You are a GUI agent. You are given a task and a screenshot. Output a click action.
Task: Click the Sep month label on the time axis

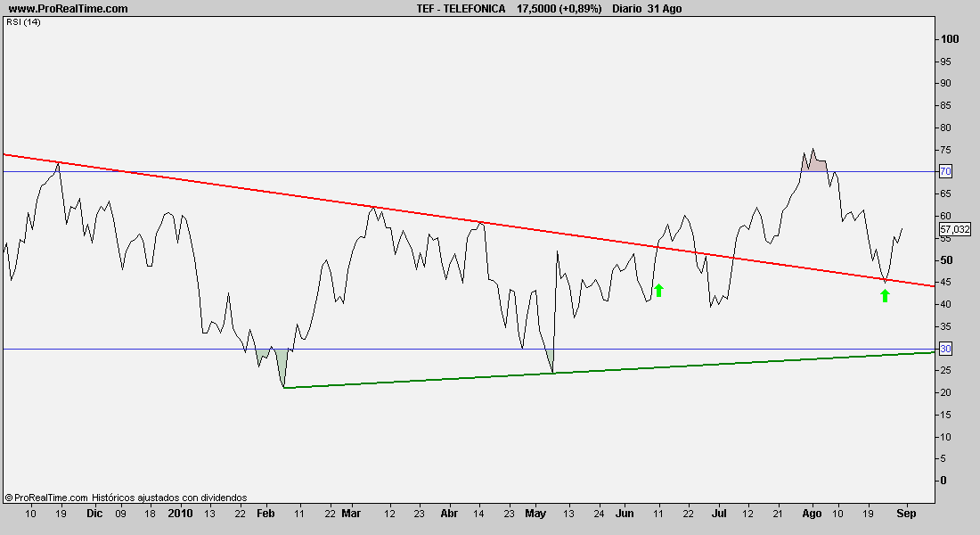[906, 513]
